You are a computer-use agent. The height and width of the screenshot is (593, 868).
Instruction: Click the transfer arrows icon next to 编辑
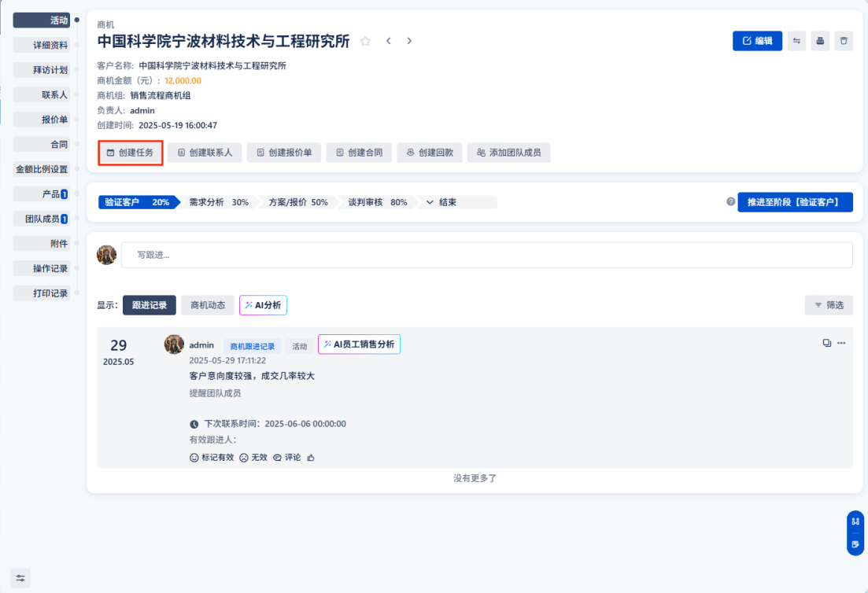[x=796, y=41]
